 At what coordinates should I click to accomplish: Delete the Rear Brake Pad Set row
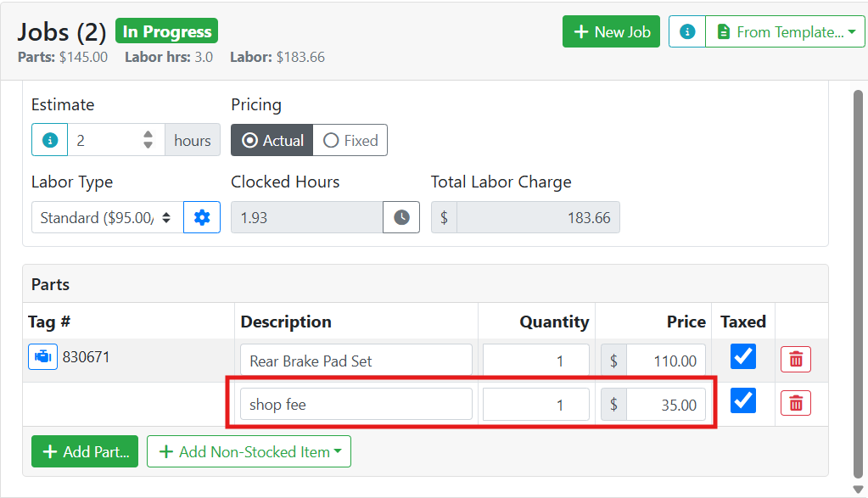pyautogui.click(x=796, y=360)
